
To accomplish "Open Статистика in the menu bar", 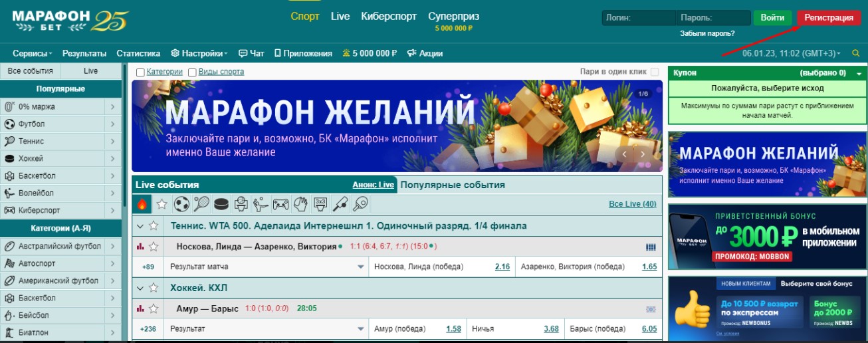I will pyautogui.click(x=138, y=53).
